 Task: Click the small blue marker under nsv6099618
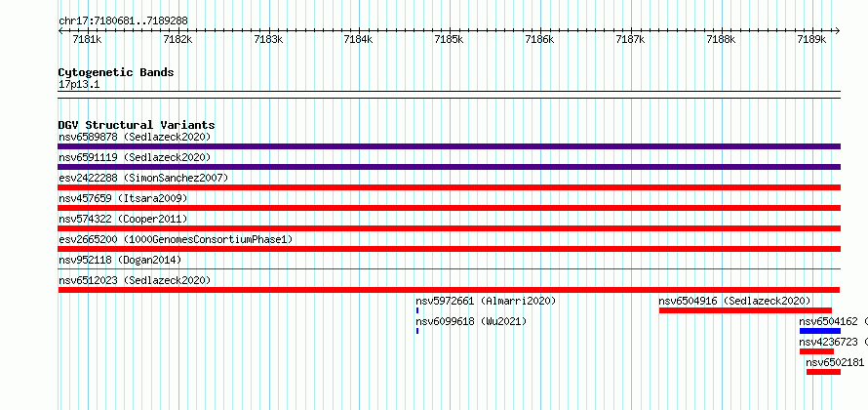click(417, 331)
